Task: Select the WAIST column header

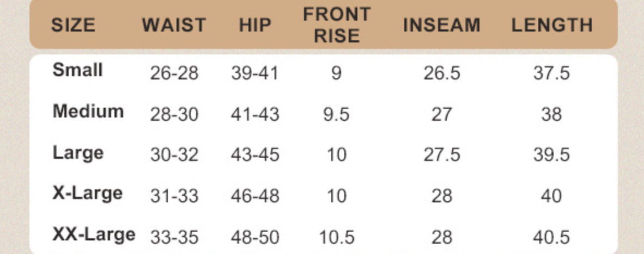Action: click(x=174, y=26)
